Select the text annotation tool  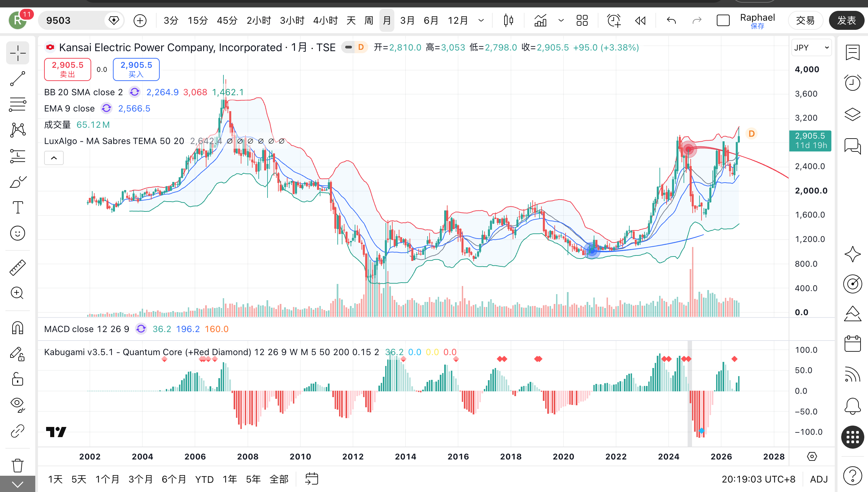tap(18, 207)
